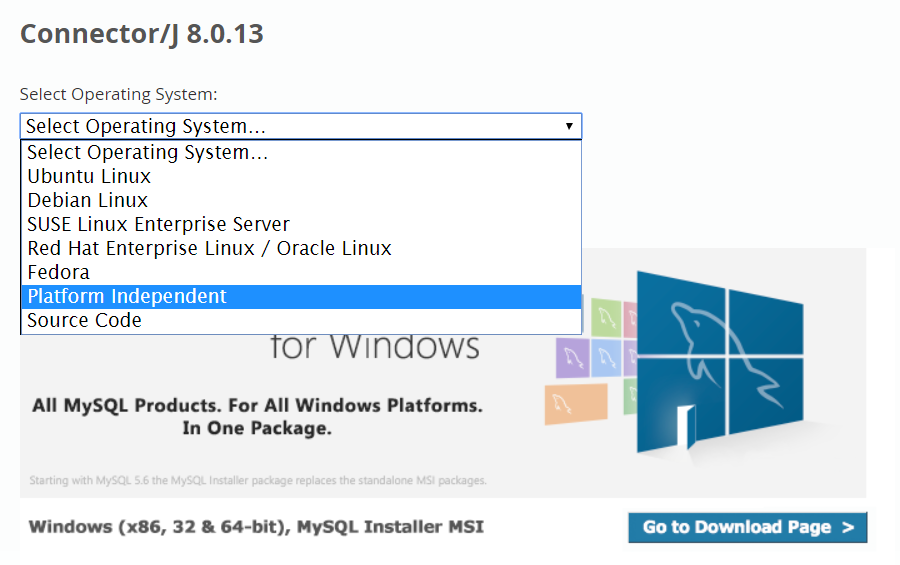Click the orange dolphin tile icon
The width and height of the screenshot is (900, 565).
pos(576,404)
